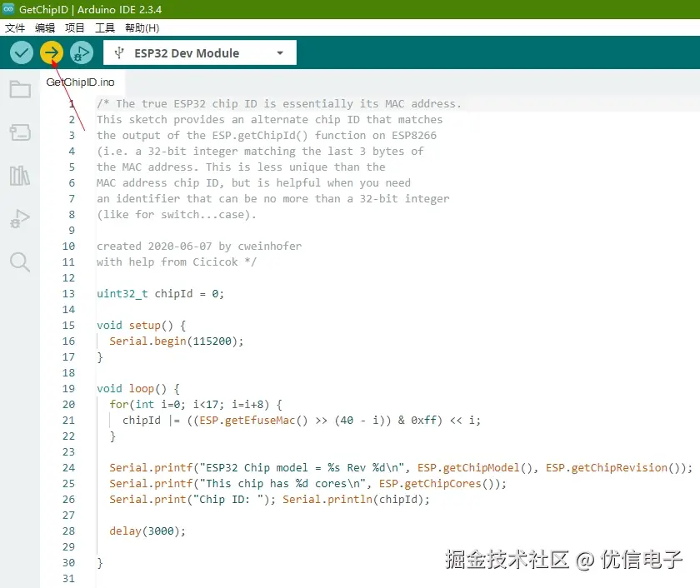Click the 'for(int i=0; i<17; i=i+8)' line
Image resolution: width=700 pixels, height=588 pixels.
point(196,405)
